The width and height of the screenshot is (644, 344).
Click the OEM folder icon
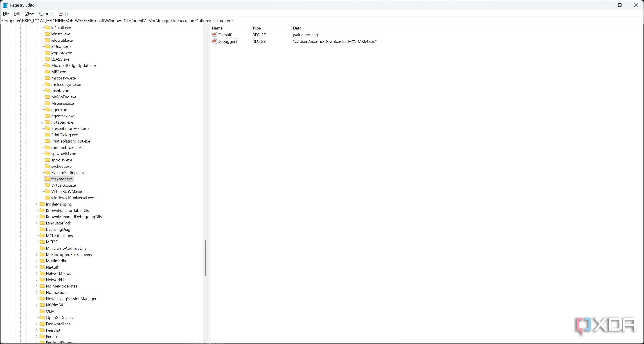pos(42,311)
